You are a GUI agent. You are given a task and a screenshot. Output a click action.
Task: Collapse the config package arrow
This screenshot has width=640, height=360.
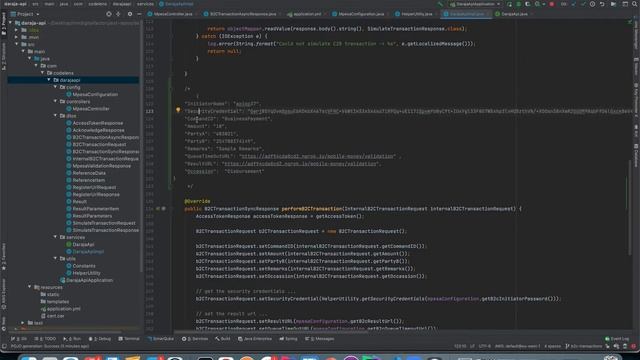click(56, 87)
